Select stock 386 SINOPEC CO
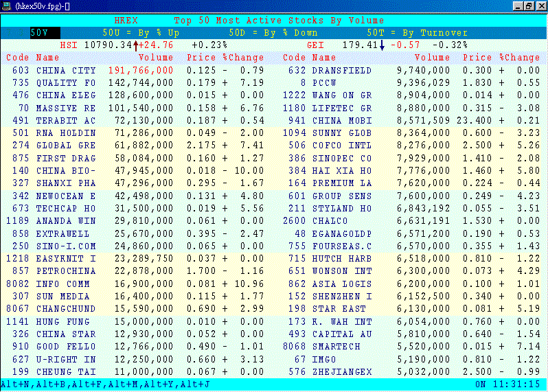Screen dimensions: 548x392 pos(411,159)
